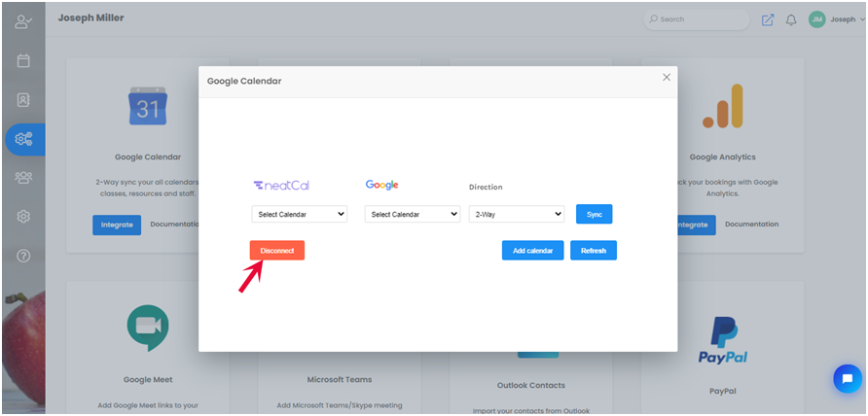Click Integrate under Google Calendar card

pyautogui.click(x=117, y=225)
